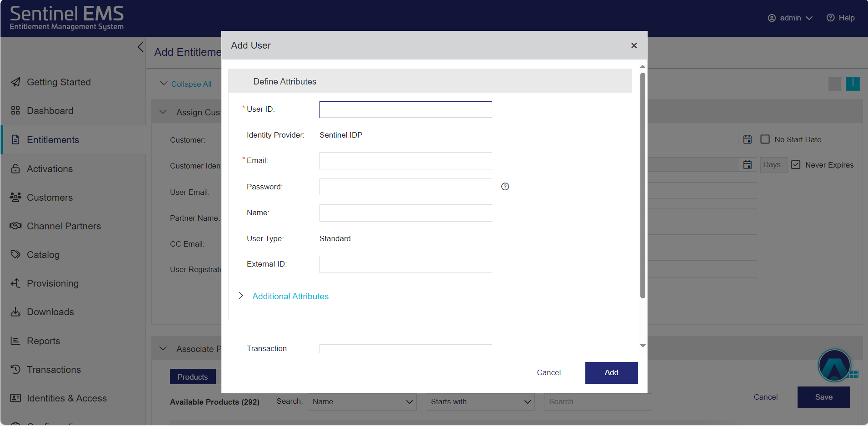Click inside the User ID field

[405, 109]
